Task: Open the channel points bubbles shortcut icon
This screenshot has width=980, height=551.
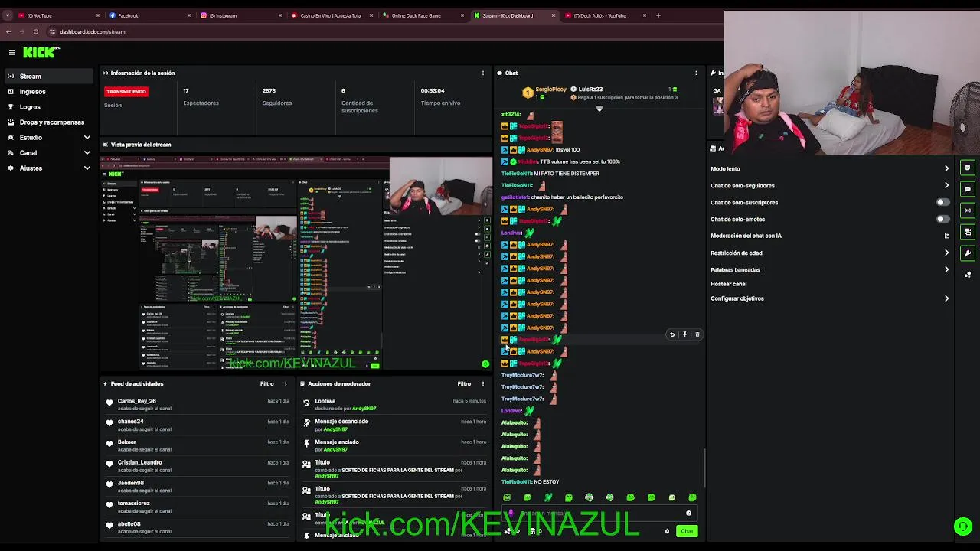Action: pyautogui.click(x=968, y=274)
